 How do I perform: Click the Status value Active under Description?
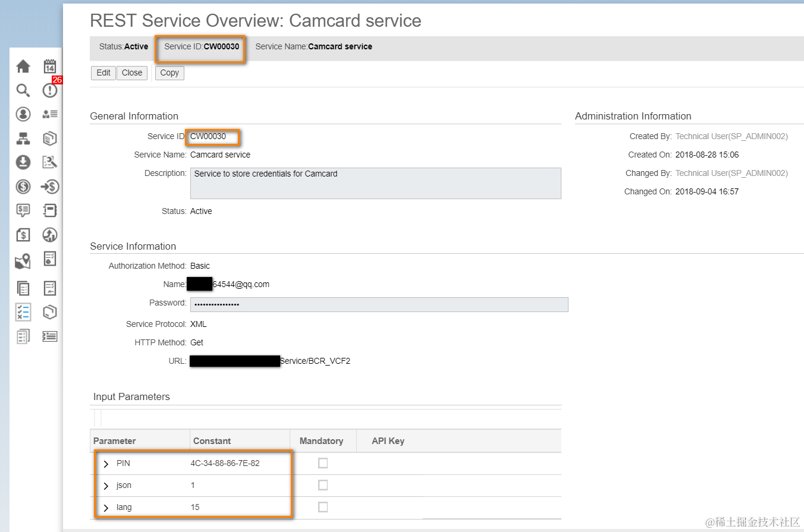[x=201, y=211]
